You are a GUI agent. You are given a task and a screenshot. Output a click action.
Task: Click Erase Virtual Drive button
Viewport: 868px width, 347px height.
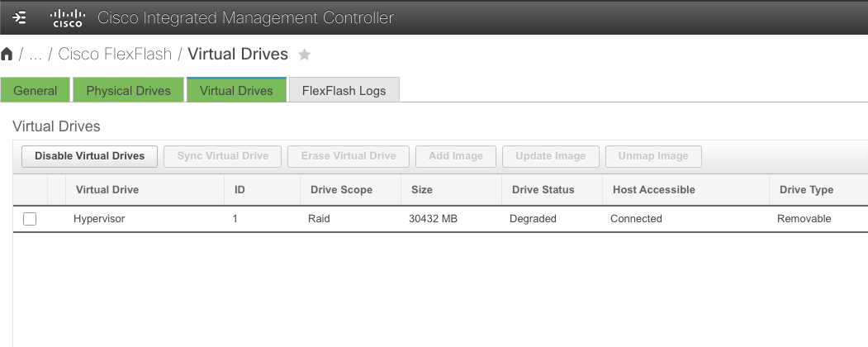[x=349, y=156]
